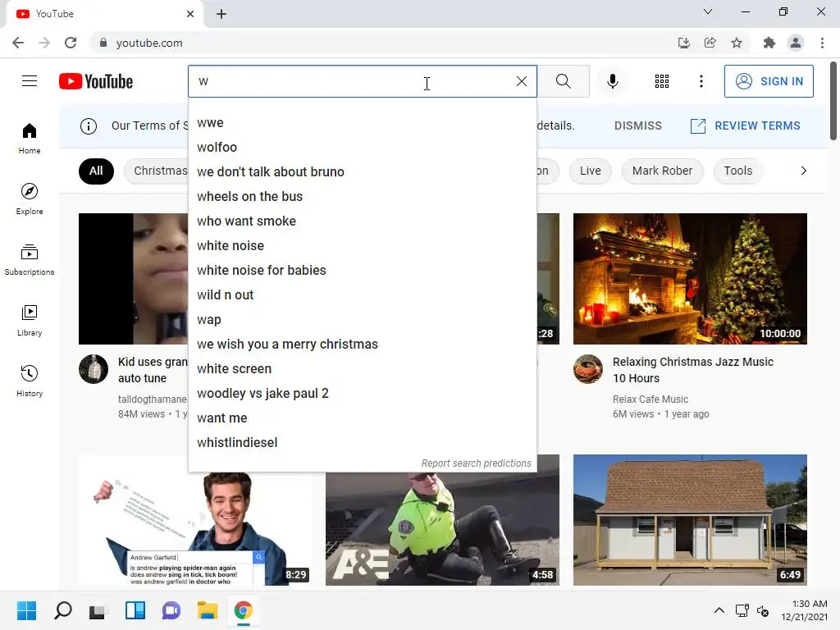Image resolution: width=840 pixels, height=630 pixels.
Task: Select 'whistlindiesel' suggestion
Action: (362, 443)
